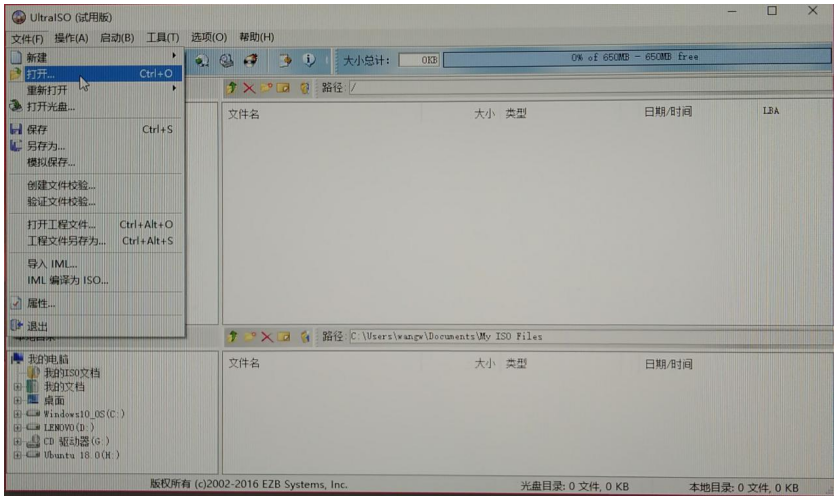Select the Ubuntu 18.0(H:) drive

coord(81,455)
